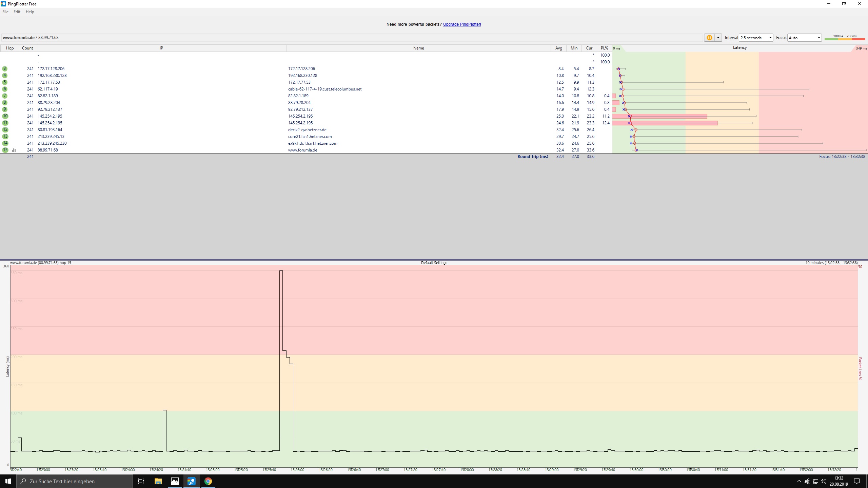
Task: Click the Cur column header
Action: [589, 48]
